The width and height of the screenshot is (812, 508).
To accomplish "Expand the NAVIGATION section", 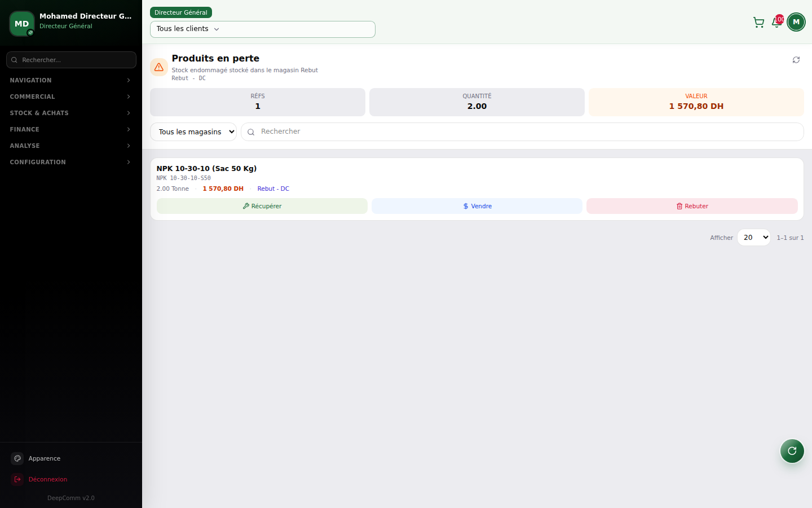I will coord(71,80).
